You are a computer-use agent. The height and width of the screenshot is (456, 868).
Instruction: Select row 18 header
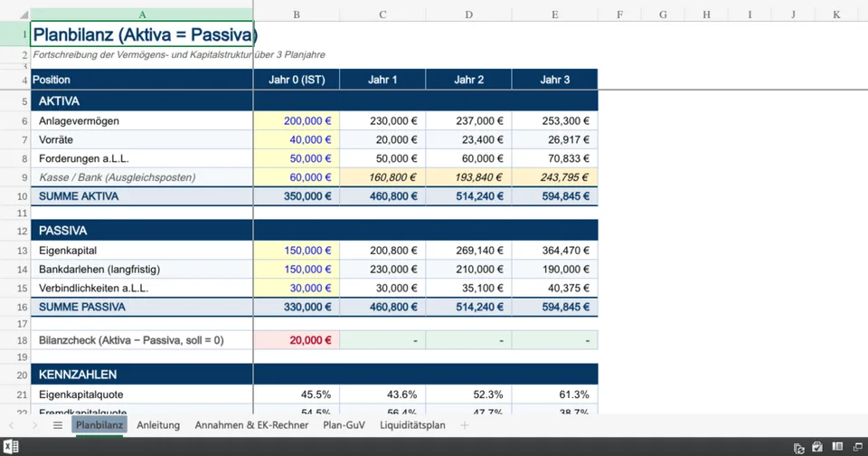(15, 340)
